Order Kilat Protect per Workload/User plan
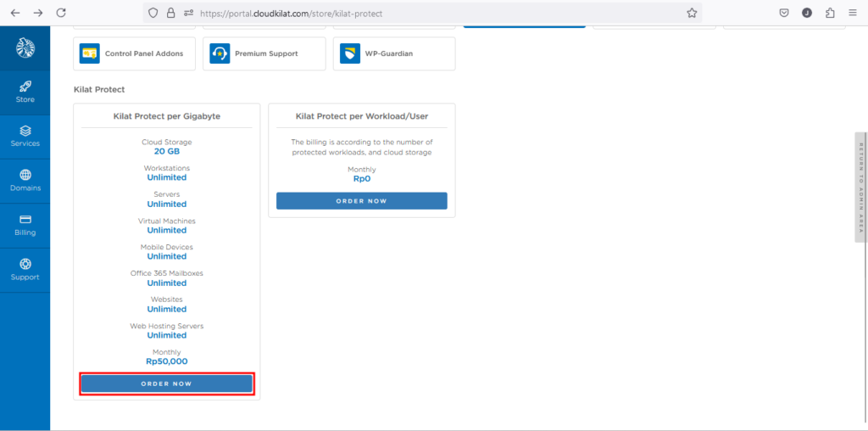Image resolution: width=868 pixels, height=431 pixels. point(361,201)
